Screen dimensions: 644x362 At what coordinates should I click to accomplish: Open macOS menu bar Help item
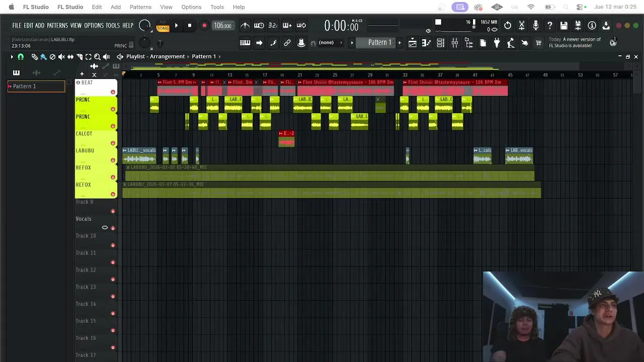238,7
